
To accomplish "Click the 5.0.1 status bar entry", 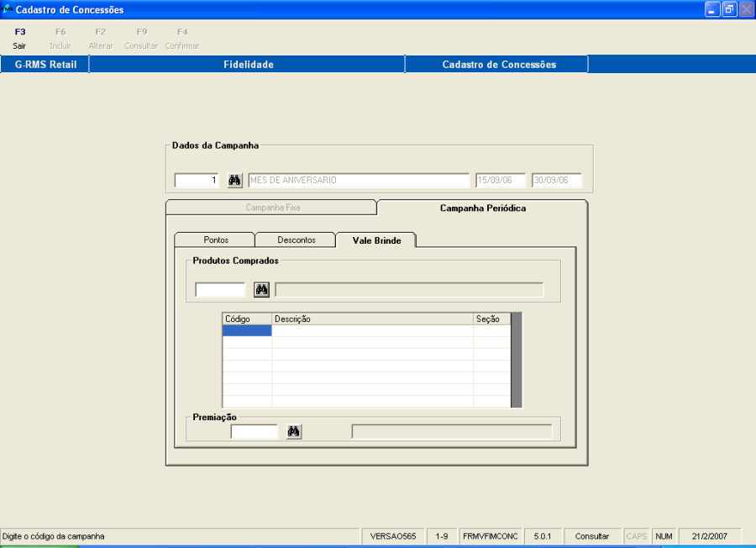I will click(543, 536).
